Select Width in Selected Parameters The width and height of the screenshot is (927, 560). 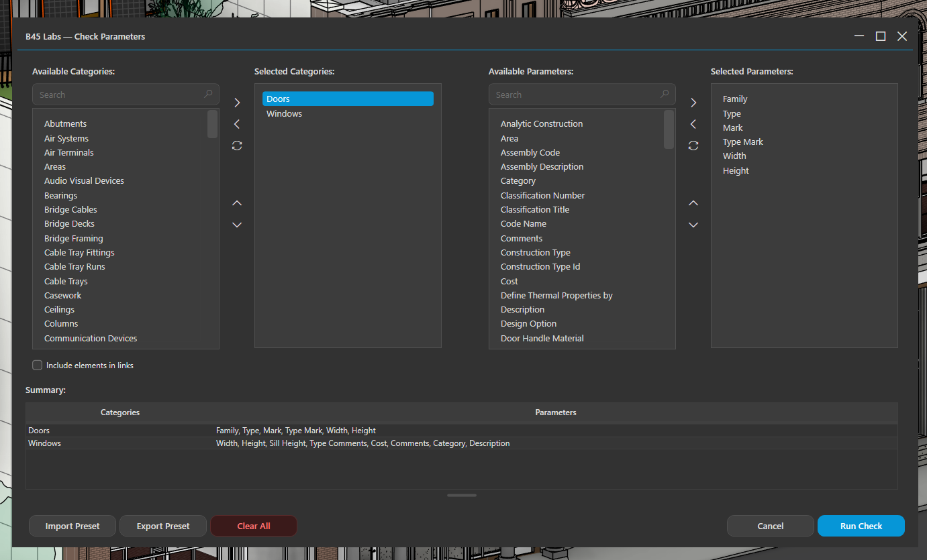click(x=734, y=156)
